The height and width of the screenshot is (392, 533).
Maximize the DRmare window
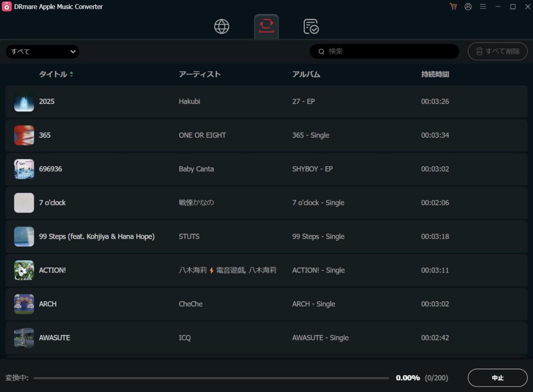tap(513, 7)
